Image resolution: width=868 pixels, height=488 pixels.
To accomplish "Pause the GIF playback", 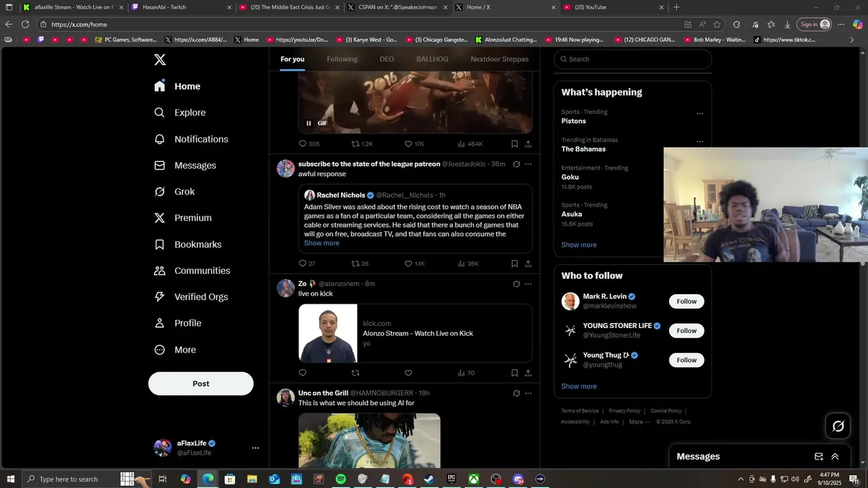I will click(x=309, y=123).
